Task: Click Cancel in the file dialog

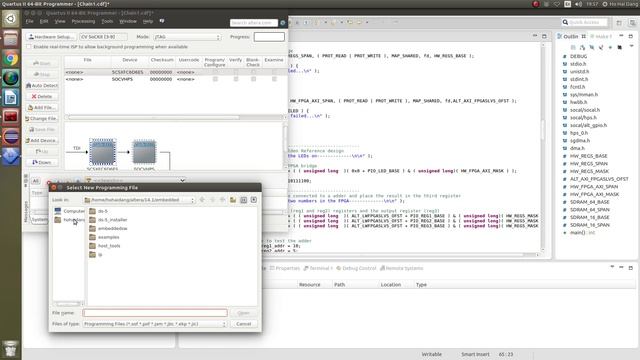Action: (x=244, y=324)
